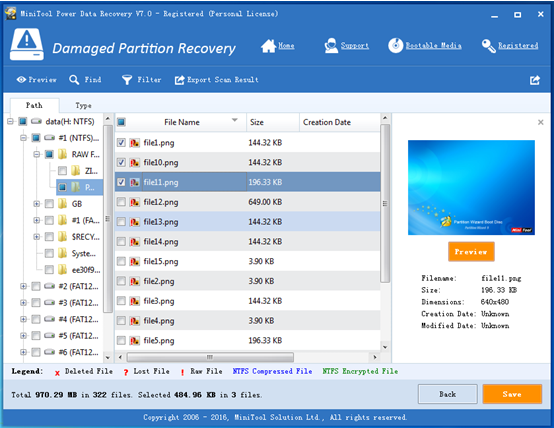Click the GB folder icon in tree
Image resolution: width=554 pixels, height=428 pixels.
(62, 204)
